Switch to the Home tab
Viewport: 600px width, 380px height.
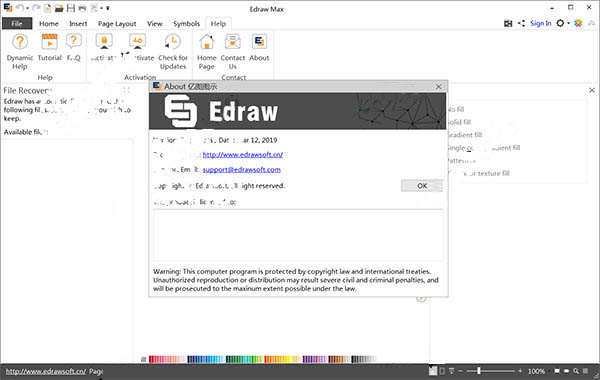(49, 23)
